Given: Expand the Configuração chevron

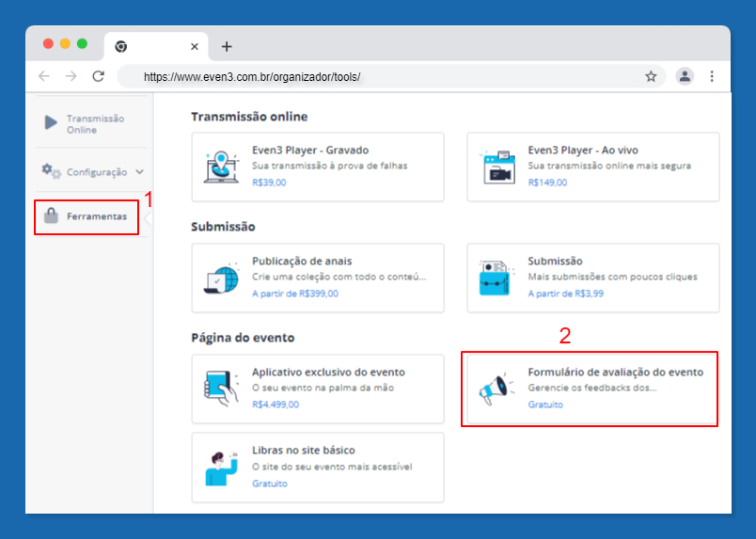Looking at the screenshot, I should pos(140,172).
